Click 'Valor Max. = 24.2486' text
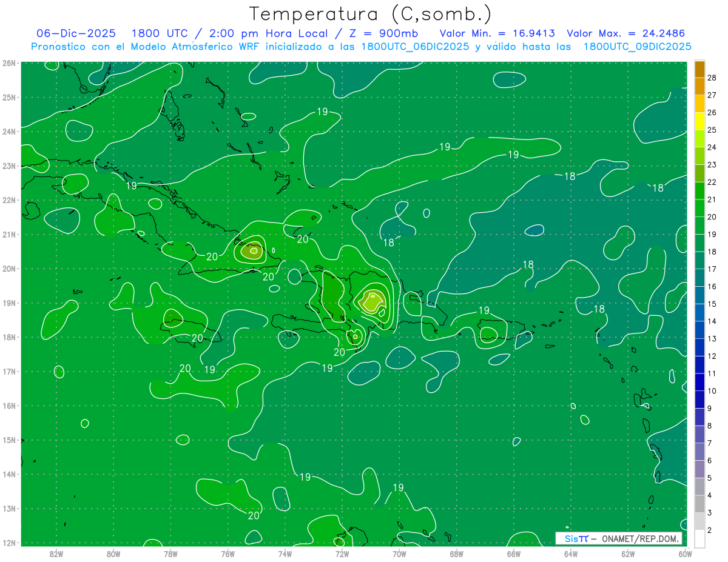Viewport: 728px width, 562px height. [625, 33]
